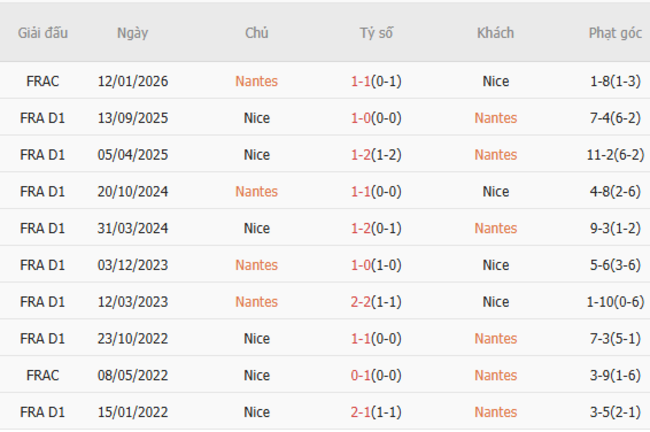The image size is (650, 432).
Task: Click the "Tỷ số" column header
Action: (x=376, y=32)
